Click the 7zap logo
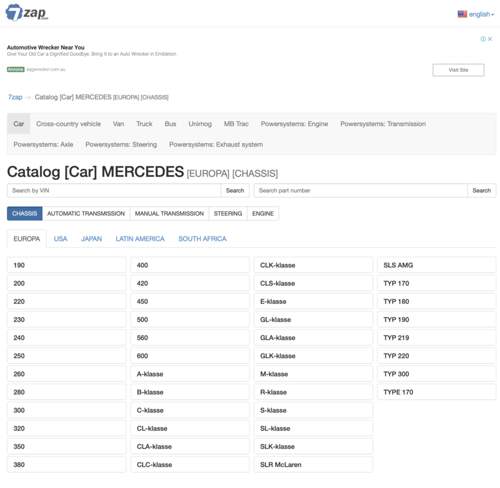This screenshot has height=488, width=500. [27, 13]
